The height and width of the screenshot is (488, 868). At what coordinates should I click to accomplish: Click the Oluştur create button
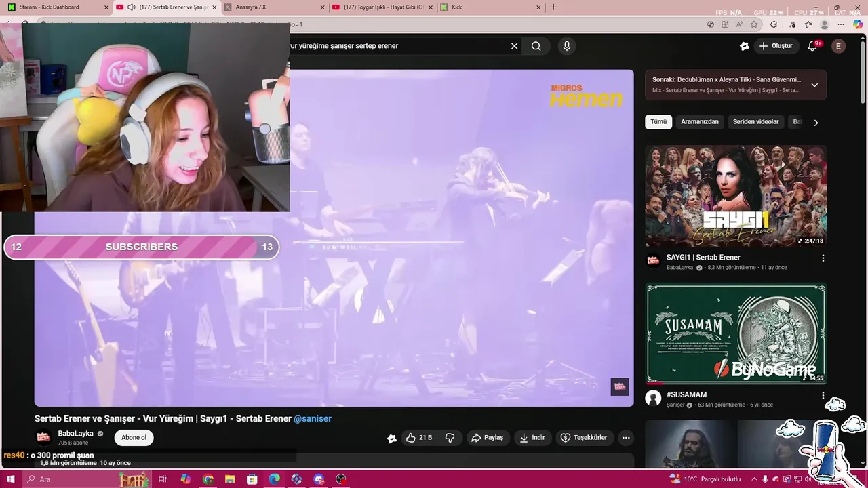776,46
